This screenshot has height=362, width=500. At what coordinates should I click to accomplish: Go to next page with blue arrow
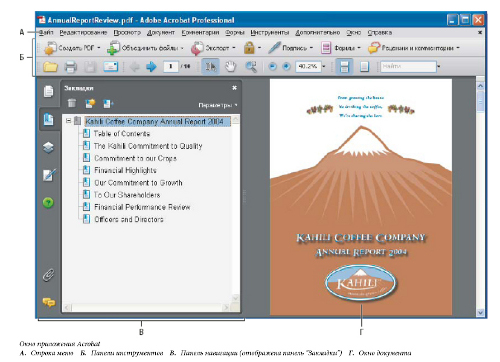click(x=151, y=67)
